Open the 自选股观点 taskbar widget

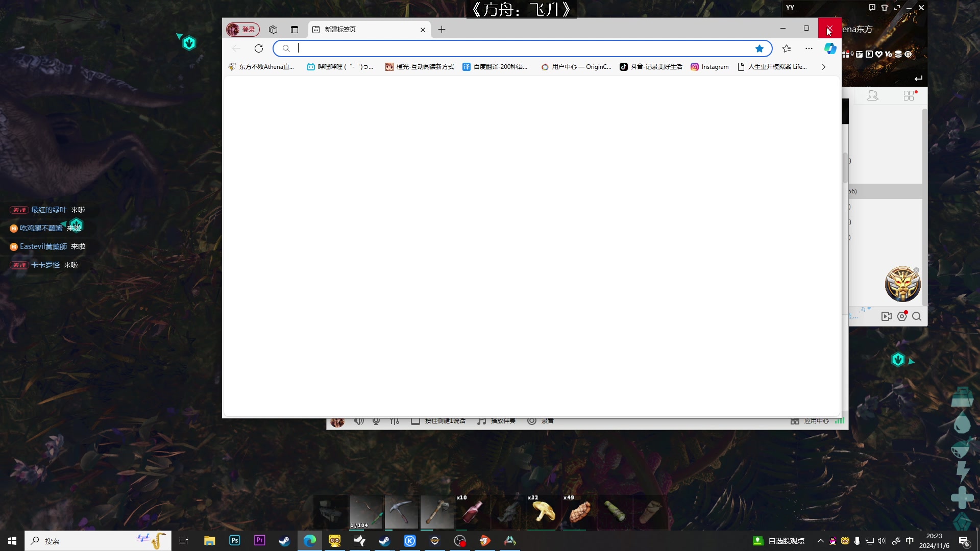click(x=779, y=541)
